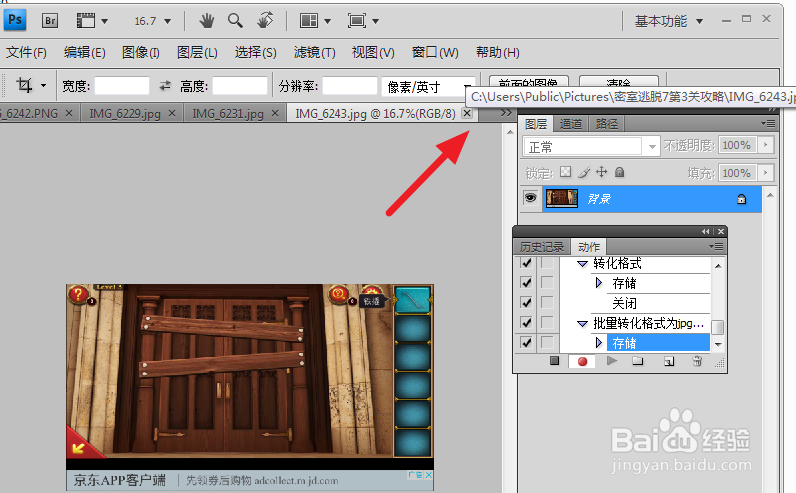Expand the first 存储 step details
The width and height of the screenshot is (796, 493).
click(599, 283)
